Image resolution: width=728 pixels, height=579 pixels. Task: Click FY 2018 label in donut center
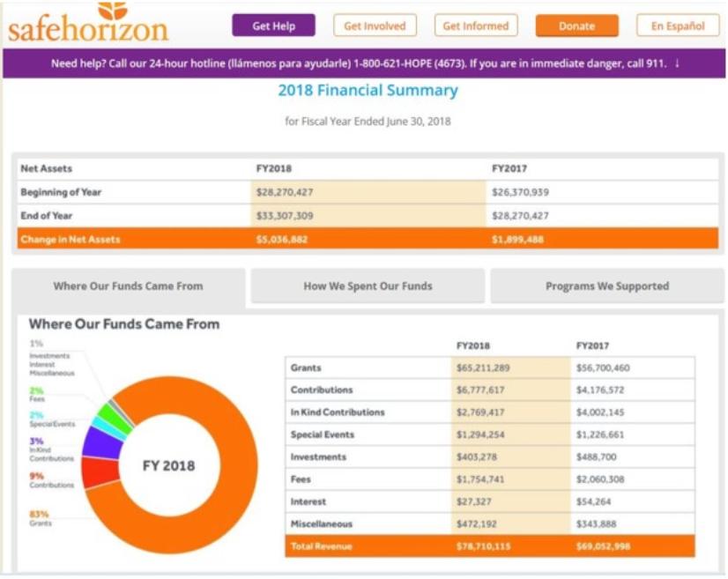point(168,465)
